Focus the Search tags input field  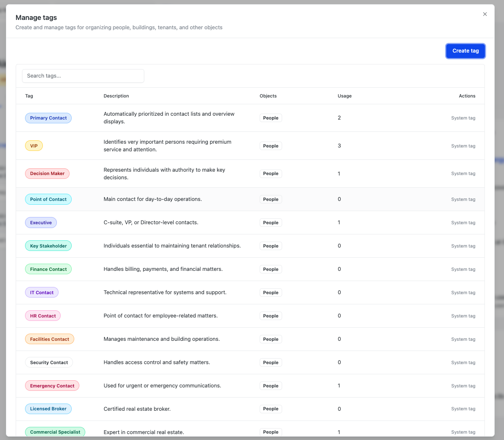(x=83, y=76)
